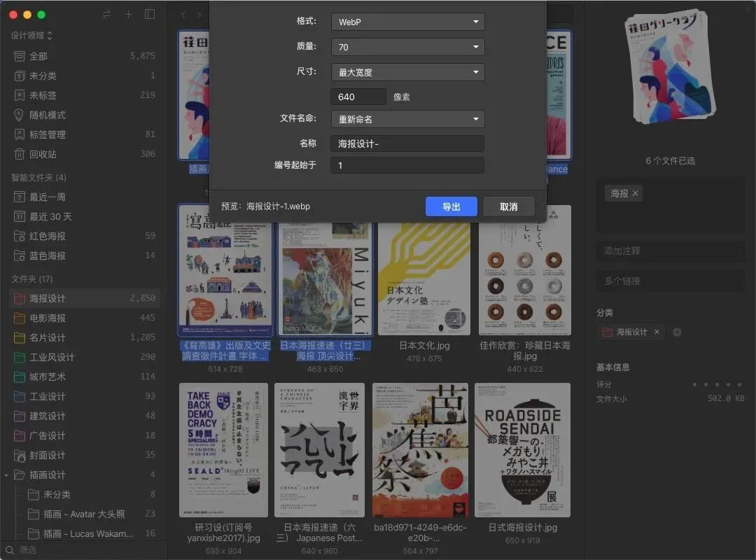Select 全部 in the sidebar

click(x=85, y=57)
